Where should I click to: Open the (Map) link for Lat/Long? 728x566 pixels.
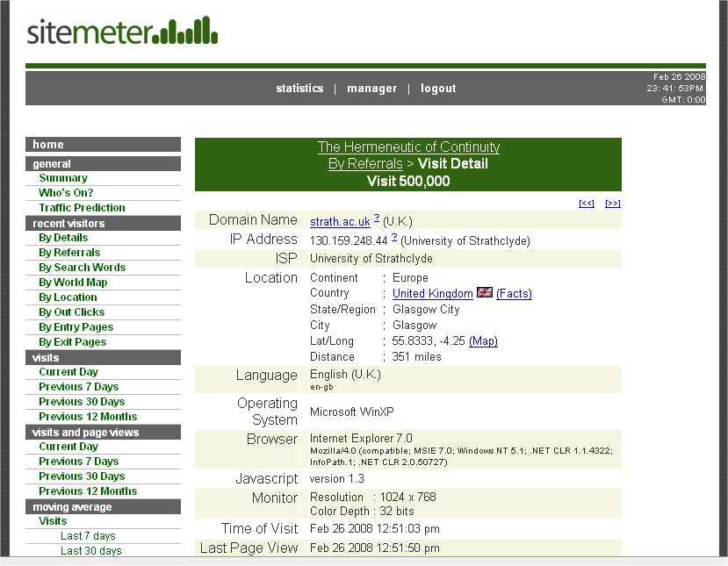(482, 340)
